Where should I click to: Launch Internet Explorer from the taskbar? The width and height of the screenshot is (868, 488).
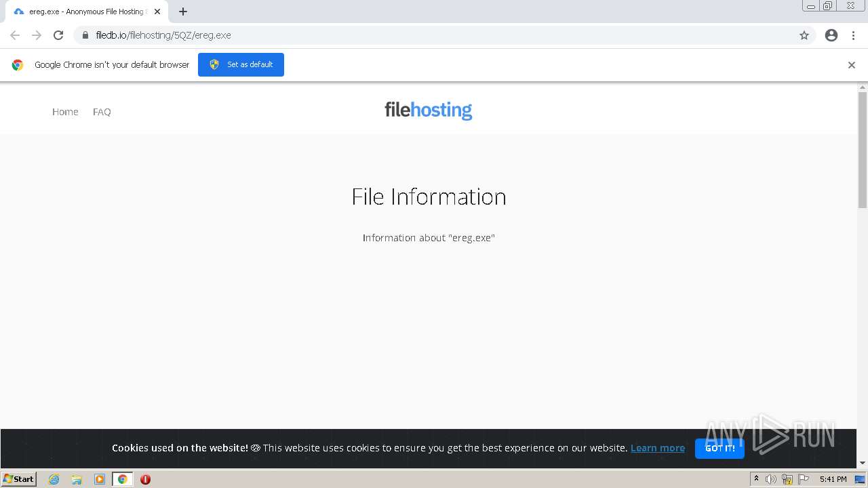(54, 479)
